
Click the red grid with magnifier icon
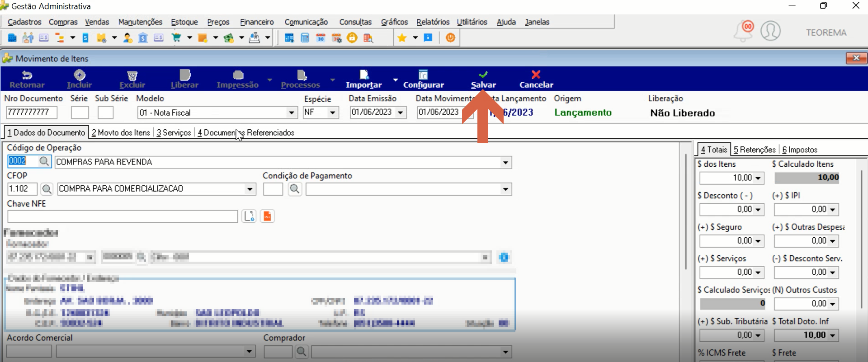(x=368, y=38)
